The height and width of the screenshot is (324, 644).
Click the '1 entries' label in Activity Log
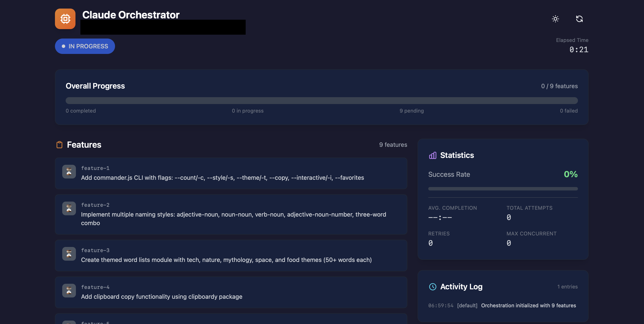coord(567,287)
